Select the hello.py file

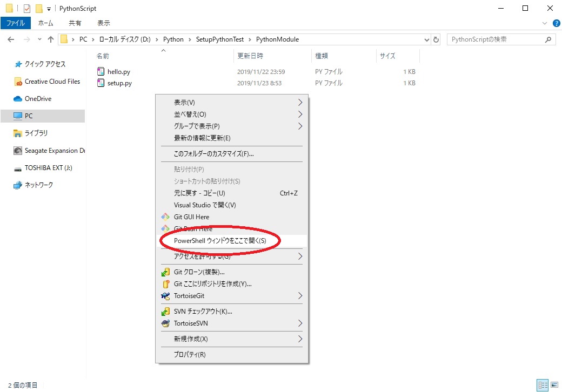pos(119,72)
